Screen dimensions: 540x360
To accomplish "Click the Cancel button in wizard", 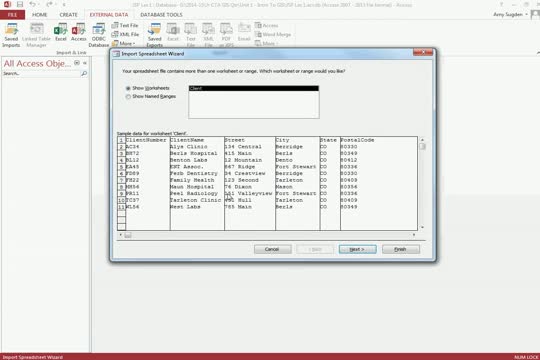I will (272, 249).
